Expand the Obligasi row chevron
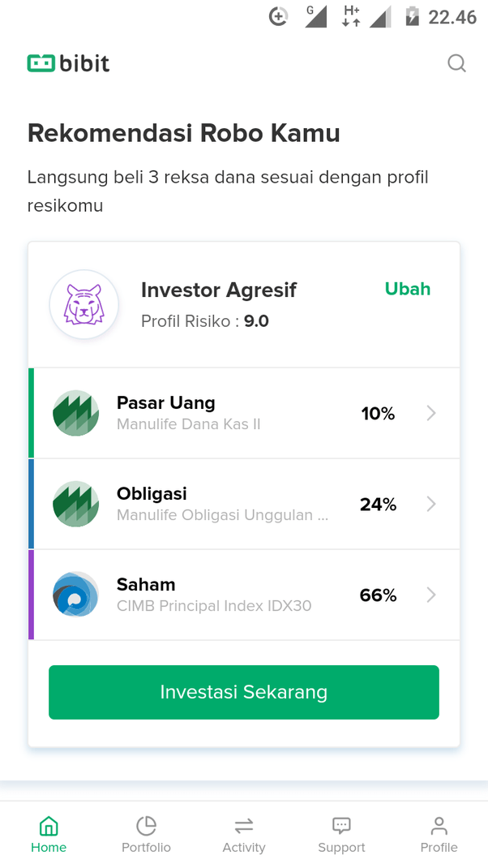The image size is (488, 868). (x=432, y=504)
